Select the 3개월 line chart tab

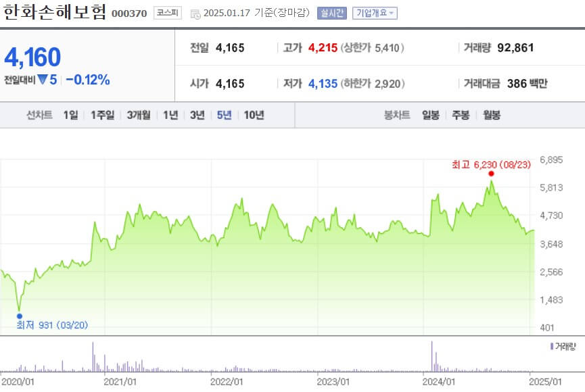tap(139, 115)
